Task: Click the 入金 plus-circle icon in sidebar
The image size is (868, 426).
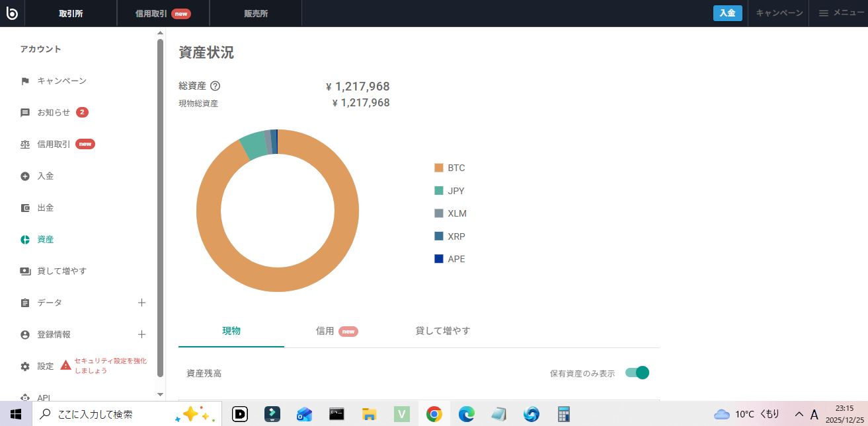Action: [x=25, y=176]
